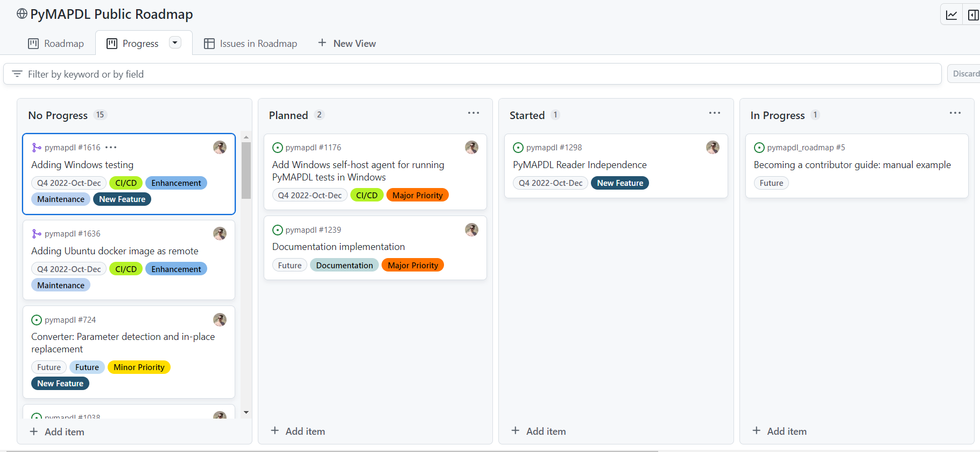Open Adding Ubuntu docker image as remote
Viewport: 980px width, 452px height.
[x=115, y=251]
